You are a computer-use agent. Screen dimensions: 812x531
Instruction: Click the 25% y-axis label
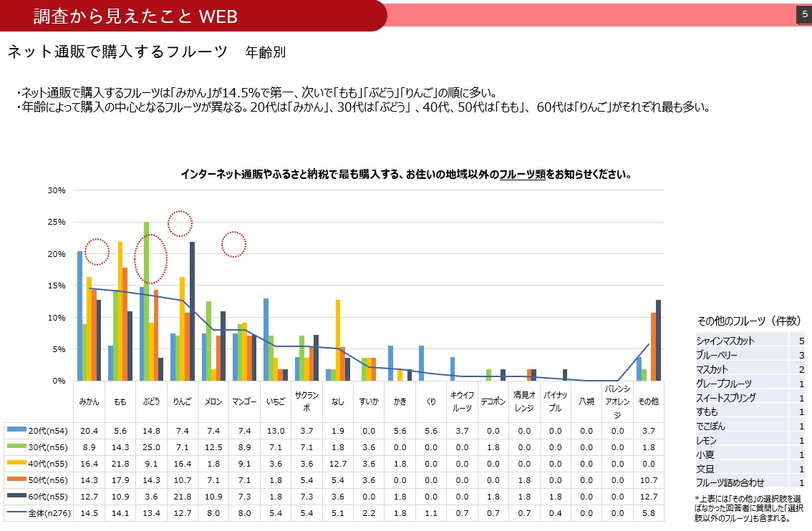(x=57, y=222)
